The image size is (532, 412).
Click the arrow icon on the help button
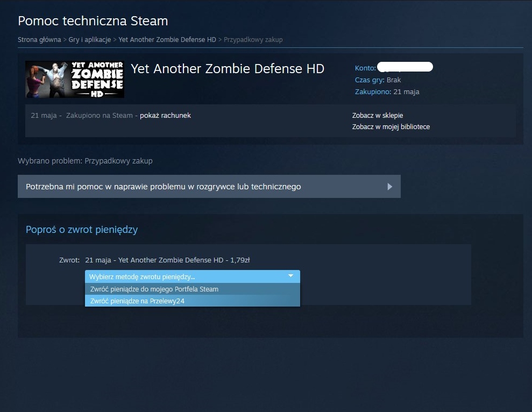(x=390, y=187)
